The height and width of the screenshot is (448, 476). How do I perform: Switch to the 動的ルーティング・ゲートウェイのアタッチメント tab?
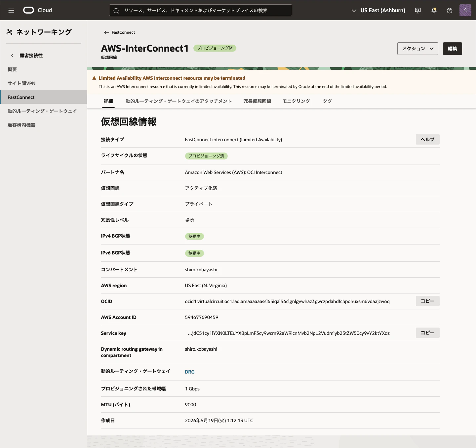(178, 101)
